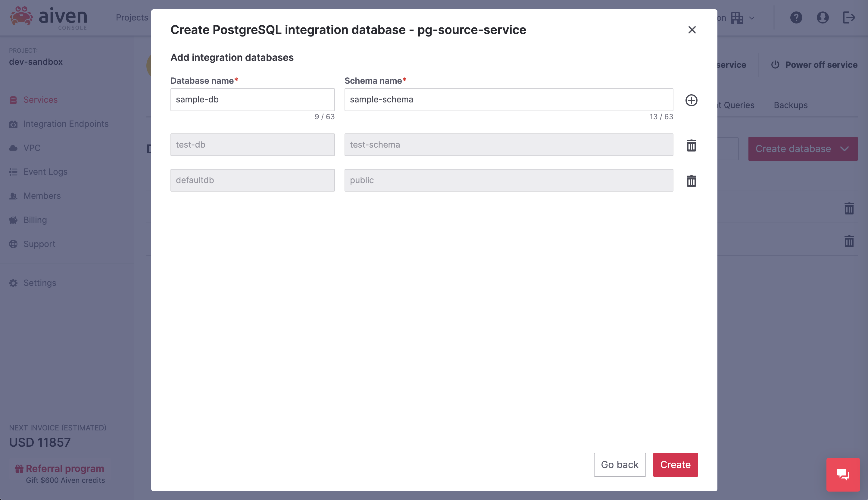Open Members in the sidebar
The height and width of the screenshot is (500, 868).
point(42,196)
